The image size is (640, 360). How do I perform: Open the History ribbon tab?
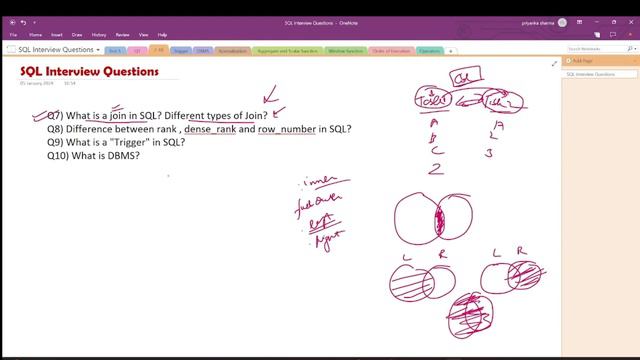(99, 35)
